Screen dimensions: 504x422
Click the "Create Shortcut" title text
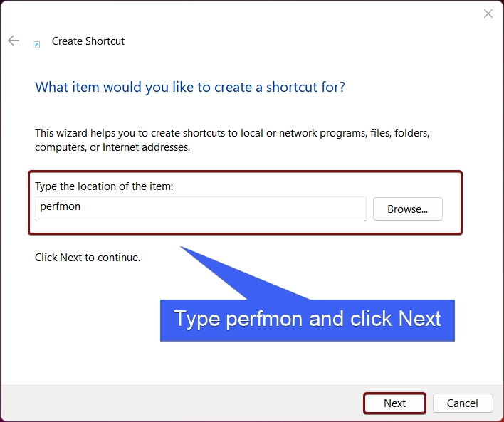(88, 41)
